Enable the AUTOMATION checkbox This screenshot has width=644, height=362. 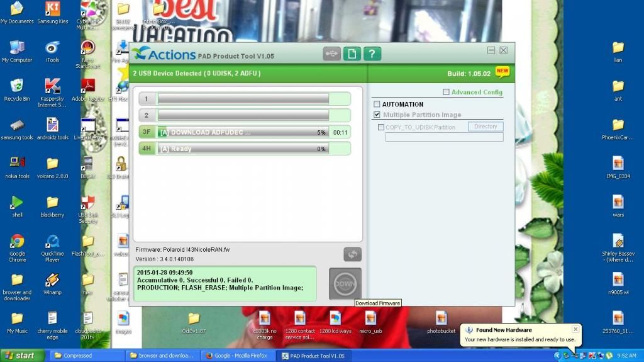tap(377, 104)
